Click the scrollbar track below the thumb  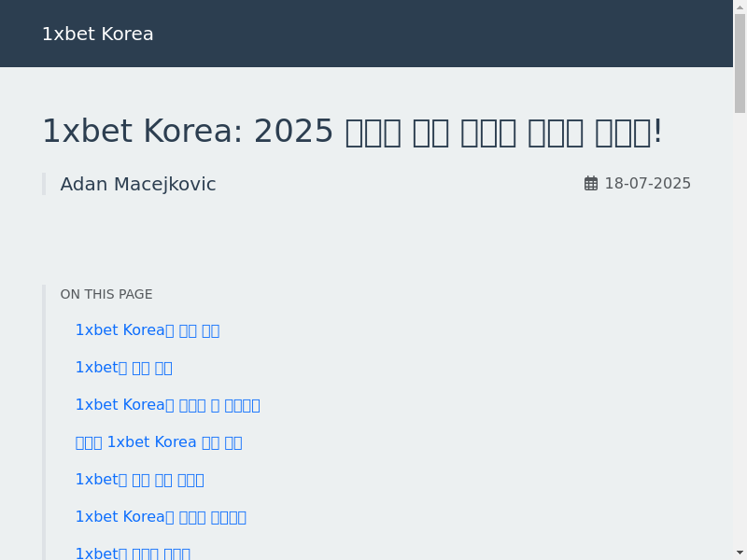740,327
